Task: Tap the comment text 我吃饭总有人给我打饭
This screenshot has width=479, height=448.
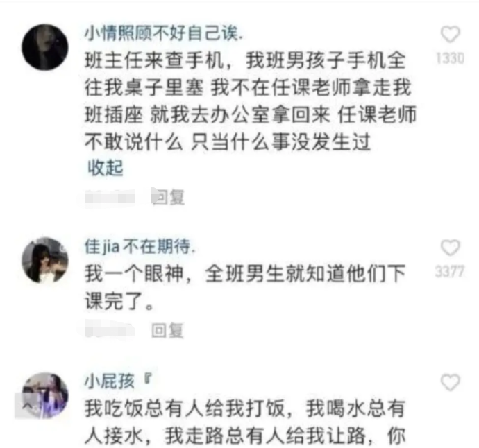Action: click(x=245, y=422)
